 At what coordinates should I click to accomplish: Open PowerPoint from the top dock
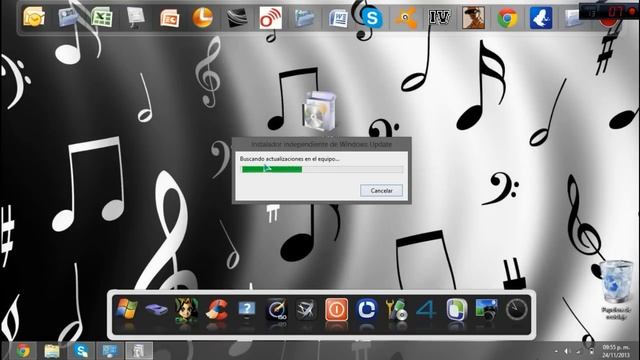[x=169, y=18]
